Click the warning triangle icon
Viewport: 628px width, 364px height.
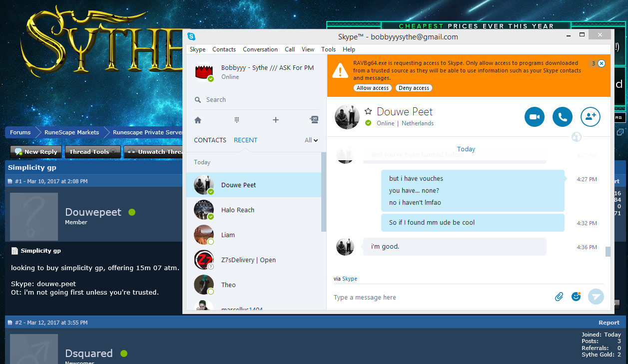[340, 70]
